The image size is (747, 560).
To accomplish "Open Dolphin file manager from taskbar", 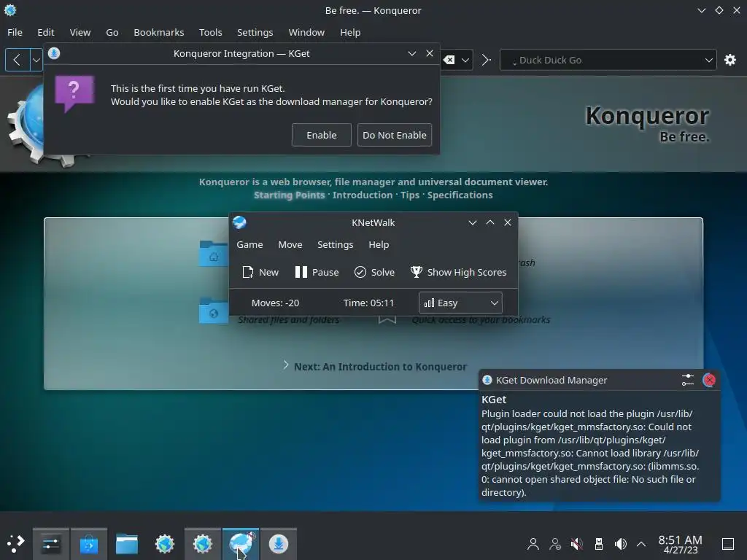I will 127,544.
